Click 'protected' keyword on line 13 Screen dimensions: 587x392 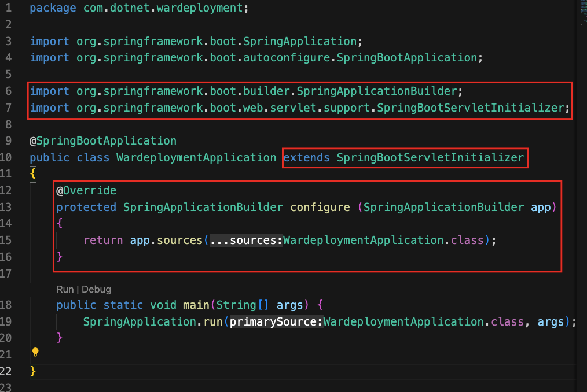pyautogui.click(x=86, y=207)
